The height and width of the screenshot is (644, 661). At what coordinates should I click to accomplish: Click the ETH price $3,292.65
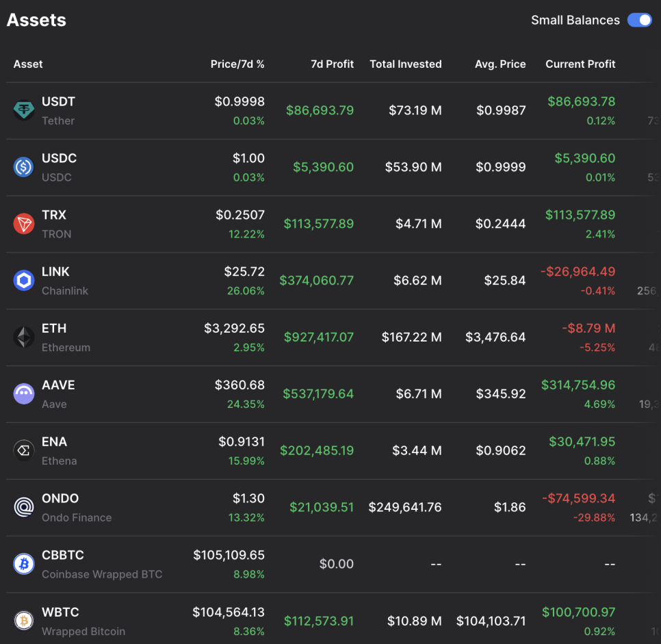pyautogui.click(x=234, y=328)
